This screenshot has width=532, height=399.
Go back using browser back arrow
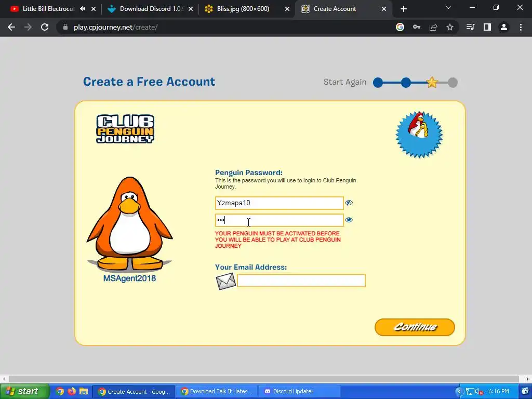click(11, 27)
